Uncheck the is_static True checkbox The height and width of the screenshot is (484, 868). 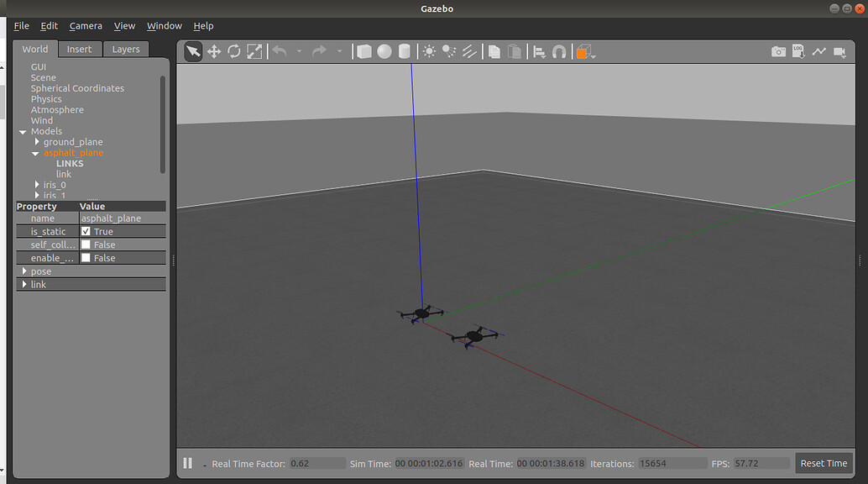(85, 231)
